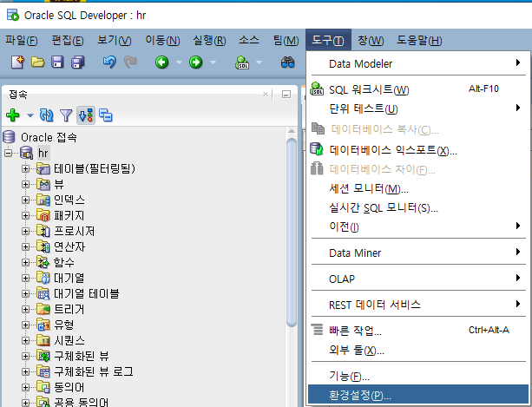Expand the 유형 tree node
532x407 pixels.
(x=25, y=325)
